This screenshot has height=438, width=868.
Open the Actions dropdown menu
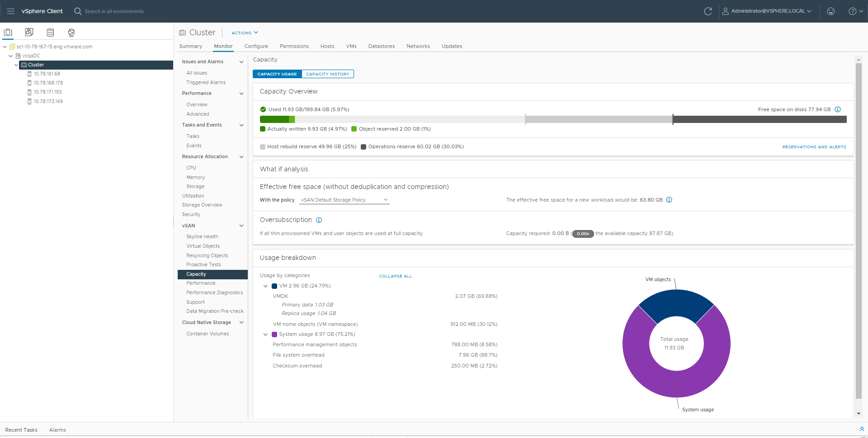tap(245, 33)
